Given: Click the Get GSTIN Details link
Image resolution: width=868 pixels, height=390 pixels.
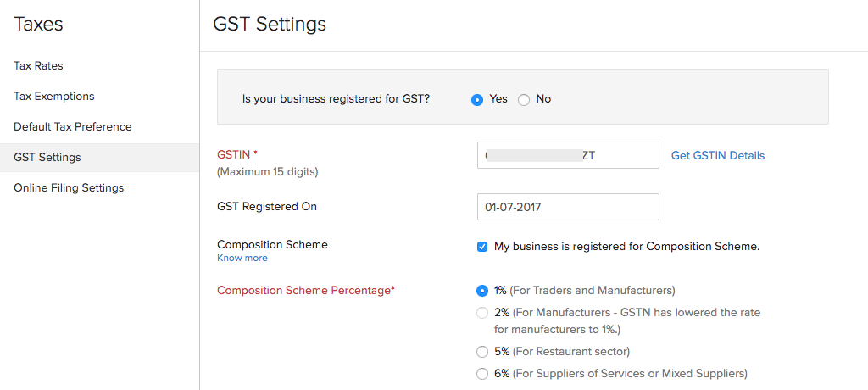Looking at the screenshot, I should [718, 156].
